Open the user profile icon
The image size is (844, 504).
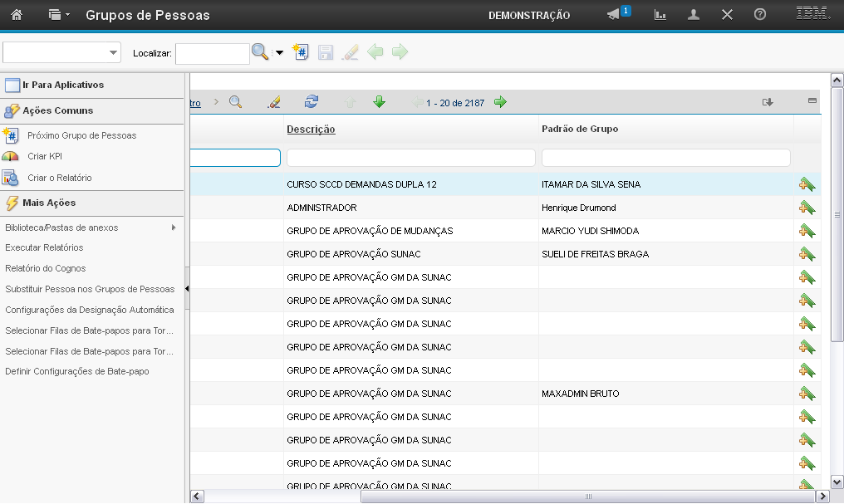[x=694, y=15]
